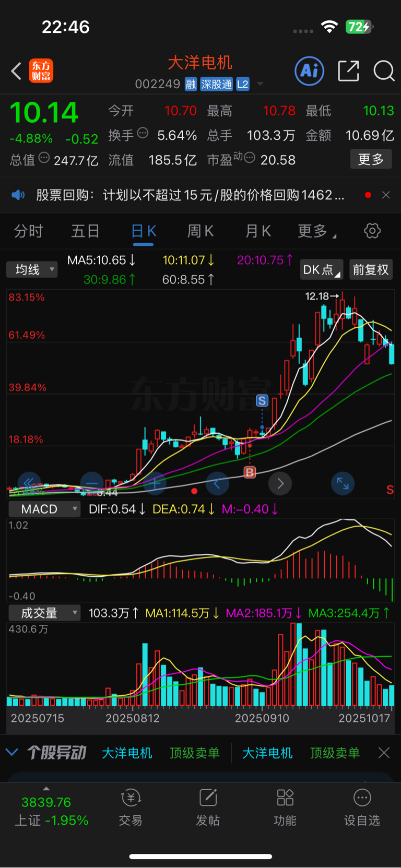
Task: Dismiss the 股票回购 news banner
Action: [386, 195]
